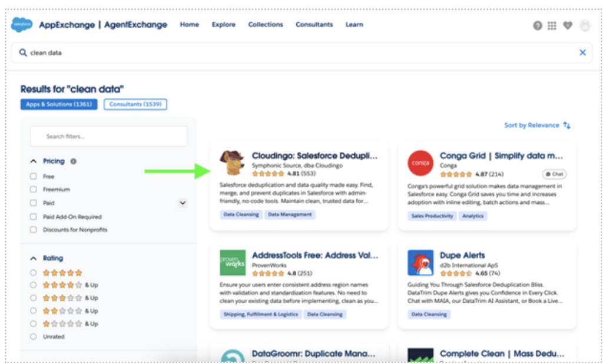Switch to the Consultants (1539) tab
This screenshot has height=364, width=603.
click(x=135, y=104)
